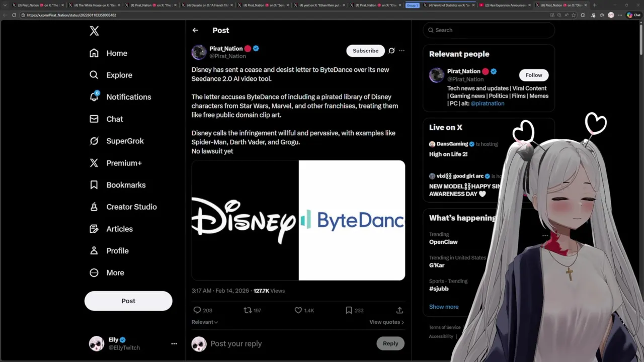The height and width of the screenshot is (362, 644).
Task: Repost the post with 197 reposts
Action: 248,310
